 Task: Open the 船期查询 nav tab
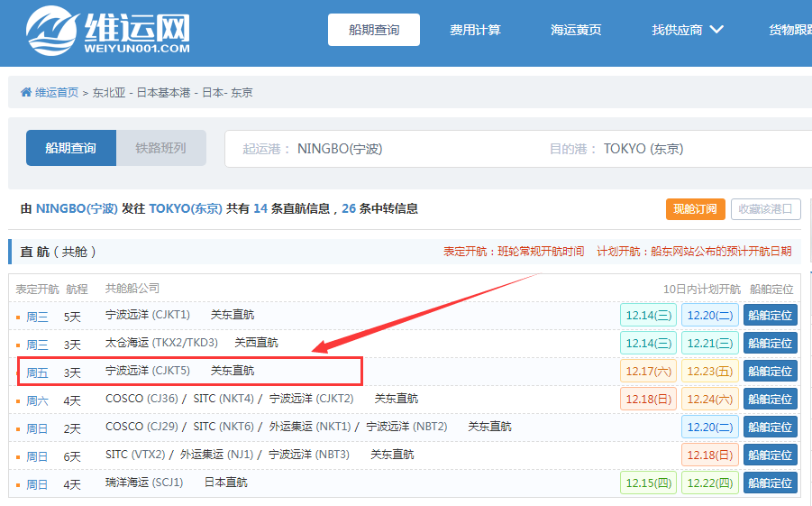(374, 30)
